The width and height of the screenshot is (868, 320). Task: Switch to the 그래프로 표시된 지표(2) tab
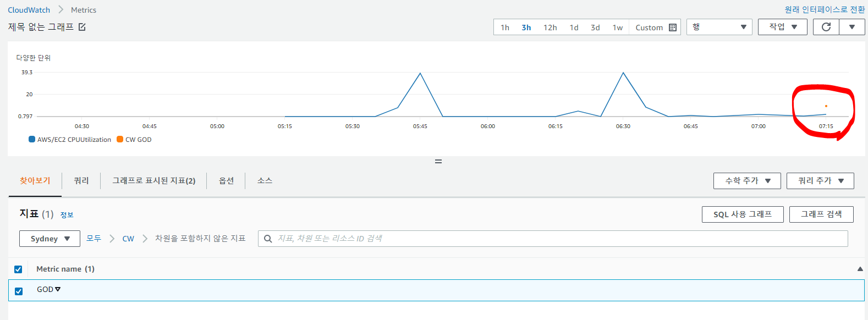coord(153,180)
